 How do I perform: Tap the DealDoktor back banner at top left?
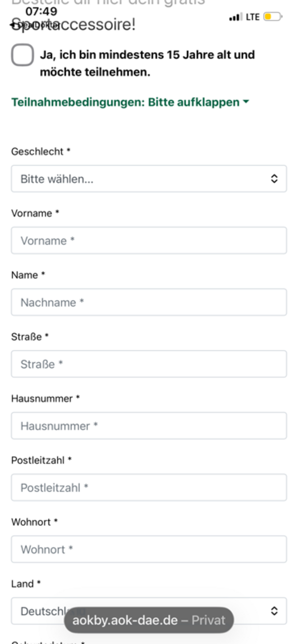pyautogui.click(x=30, y=24)
